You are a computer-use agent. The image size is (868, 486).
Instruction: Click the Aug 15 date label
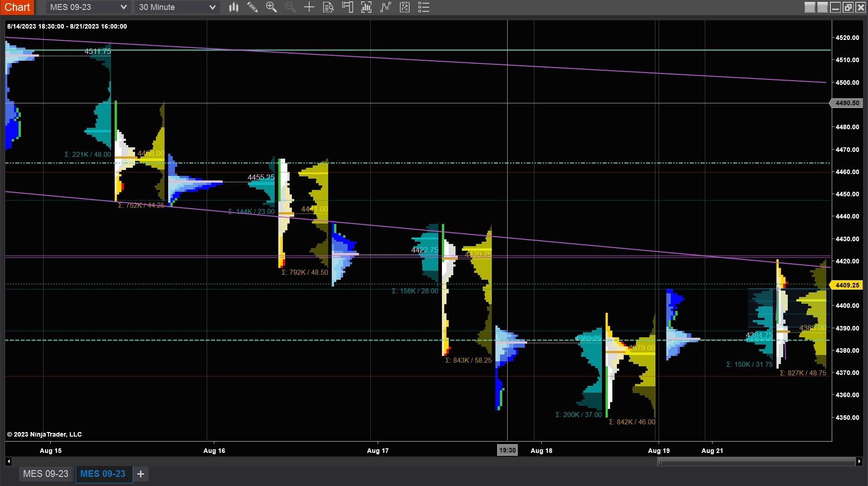pyautogui.click(x=51, y=451)
